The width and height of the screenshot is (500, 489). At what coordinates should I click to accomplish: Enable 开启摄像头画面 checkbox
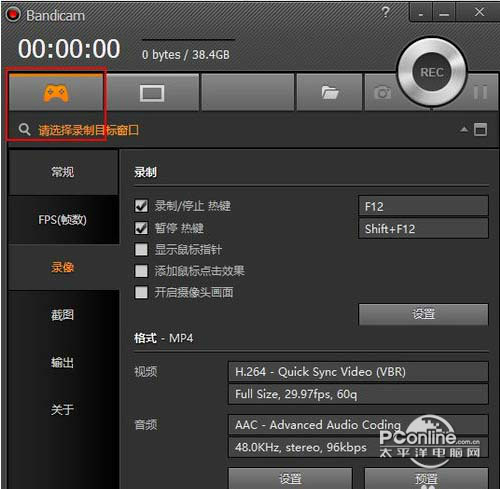(141, 293)
